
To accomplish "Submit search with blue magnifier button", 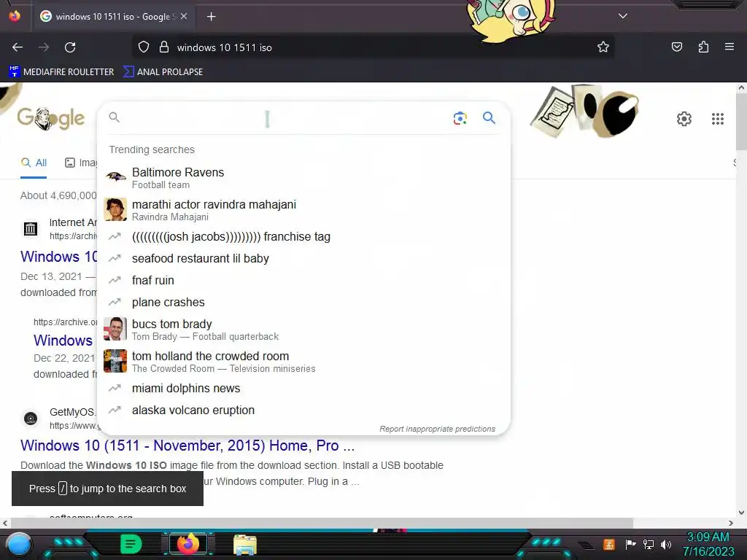I will [x=489, y=117].
